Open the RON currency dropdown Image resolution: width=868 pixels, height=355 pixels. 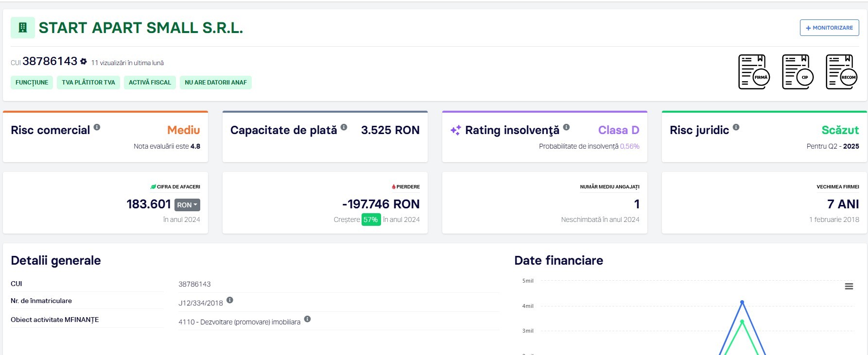(x=187, y=205)
